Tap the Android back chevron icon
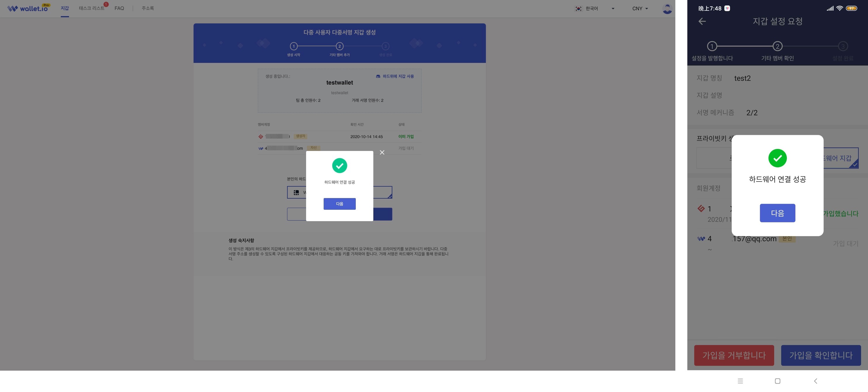The image size is (868, 392). (x=815, y=381)
